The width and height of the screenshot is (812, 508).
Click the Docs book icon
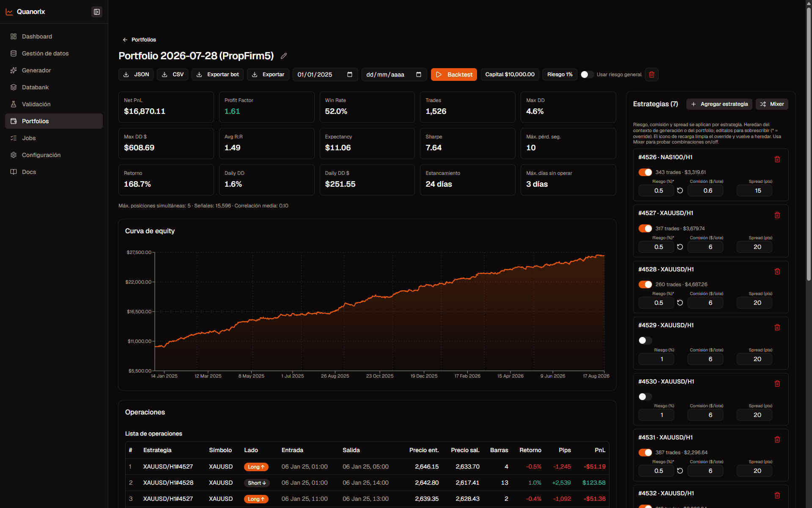[x=14, y=172]
